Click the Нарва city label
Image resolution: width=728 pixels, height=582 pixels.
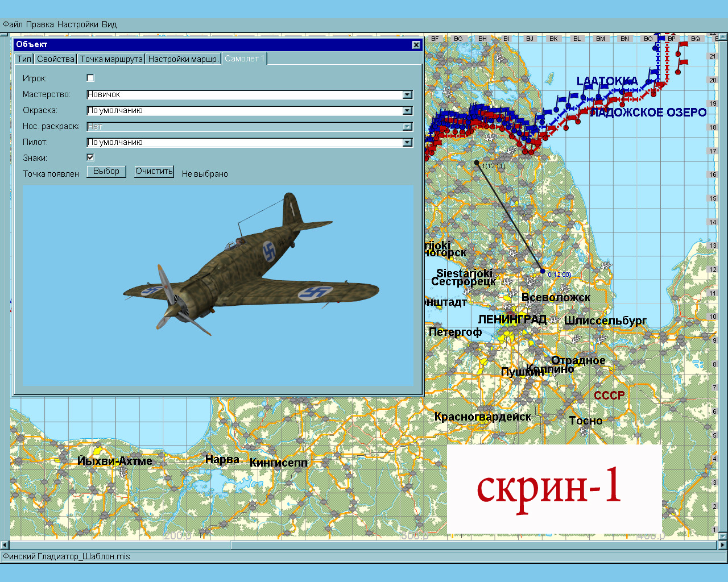pyautogui.click(x=222, y=459)
